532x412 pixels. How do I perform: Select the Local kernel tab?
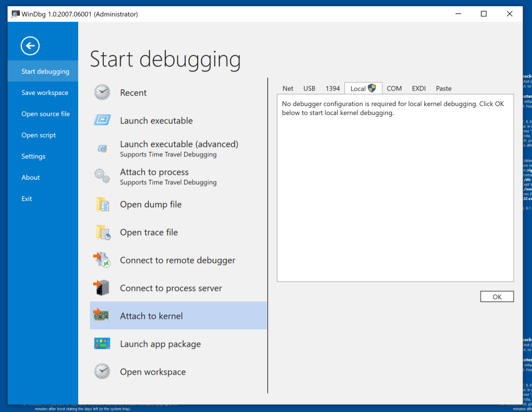(x=363, y=88)
